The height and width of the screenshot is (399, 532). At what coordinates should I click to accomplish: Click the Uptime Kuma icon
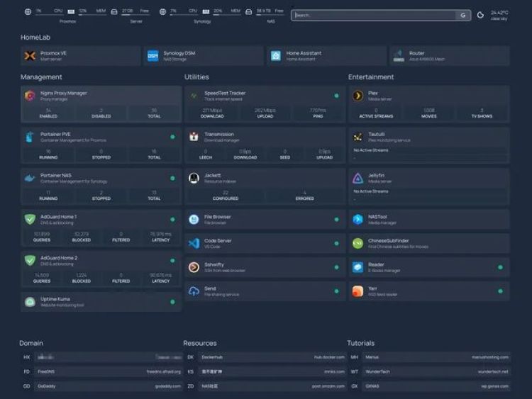pyautogui.click(x=30, y=302)
